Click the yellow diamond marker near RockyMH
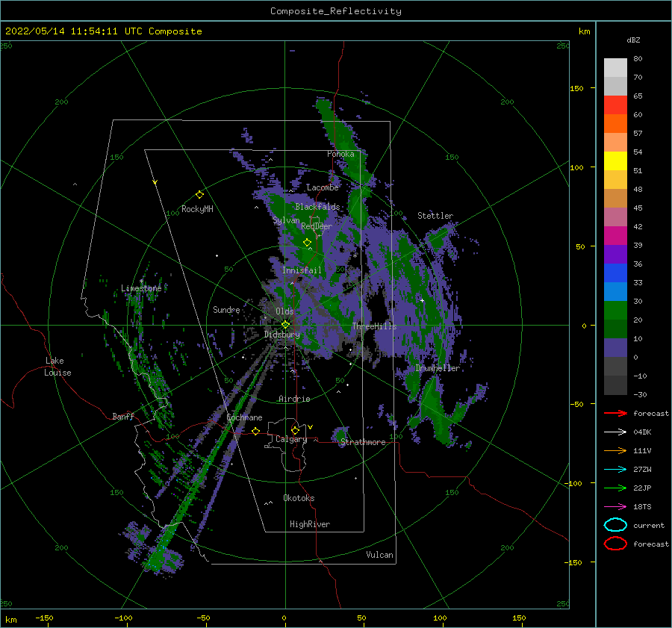 point(199,195)
